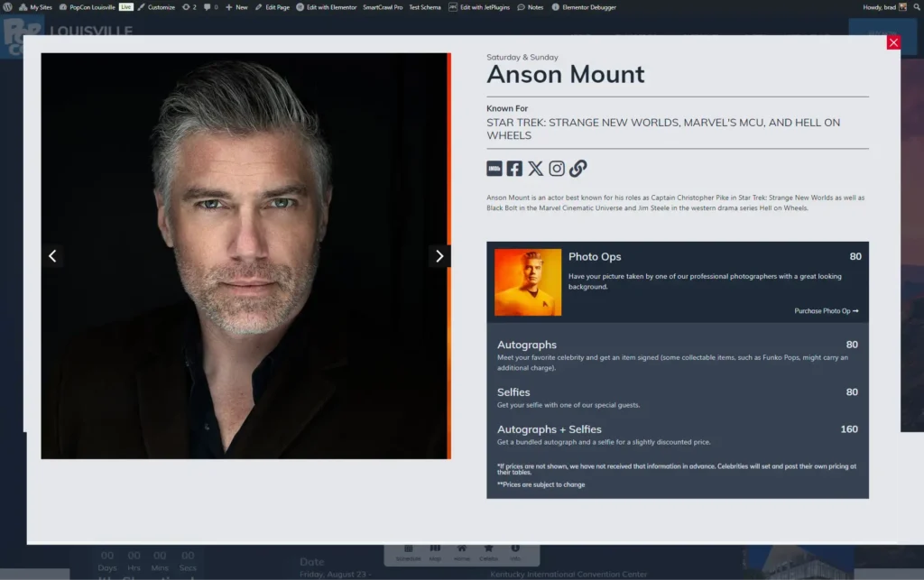Open the comments bubble in admin bar

[x=210, y=7]
